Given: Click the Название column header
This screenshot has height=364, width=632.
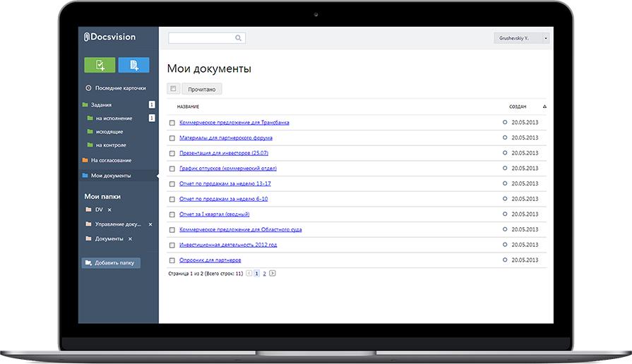Looking at the screenshot, I should click(188, 107).
